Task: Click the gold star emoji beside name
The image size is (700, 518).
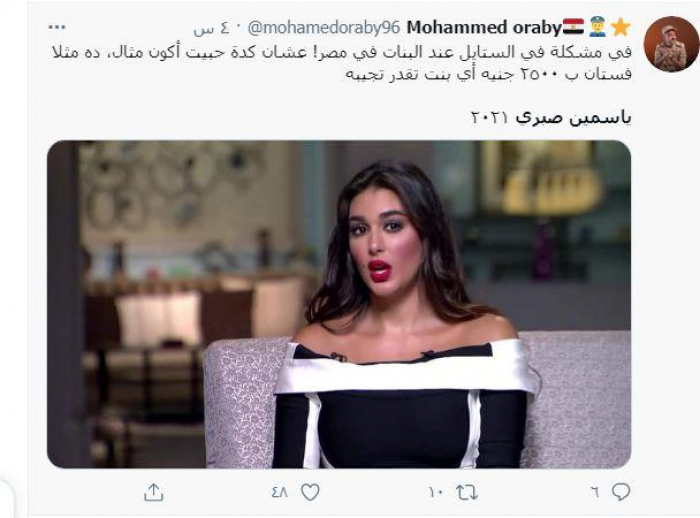Action: pyautogui.click(x=620, y=28)
